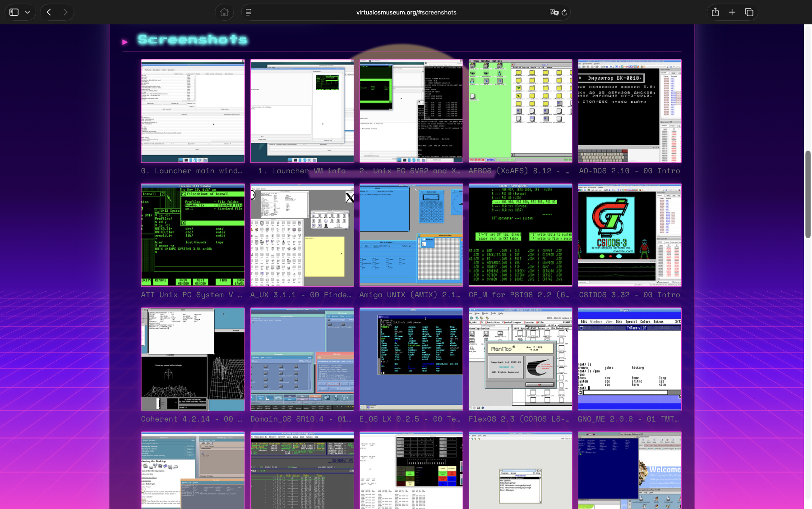Image resolution: width=812 pixels, height=509 pixels.
Task: Click the caption 'AFROS (XaAES) 8.12 - …'
Action: click(x=519, y=171)
